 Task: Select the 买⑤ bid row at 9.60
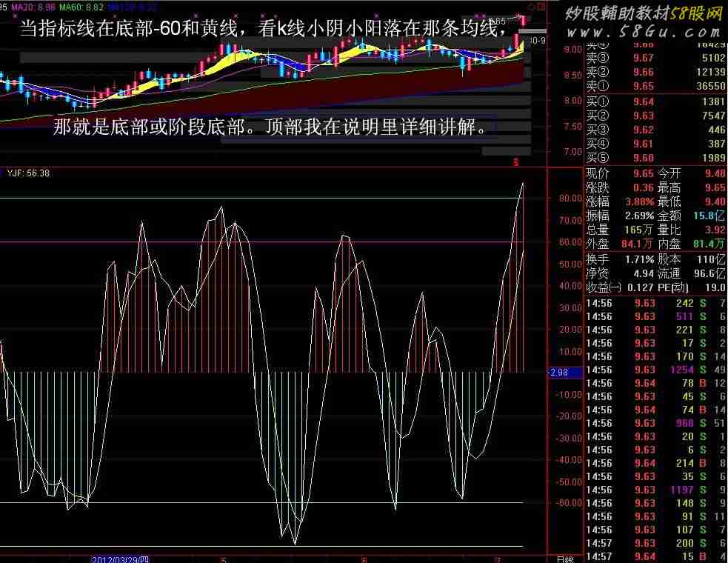[655, 158]
